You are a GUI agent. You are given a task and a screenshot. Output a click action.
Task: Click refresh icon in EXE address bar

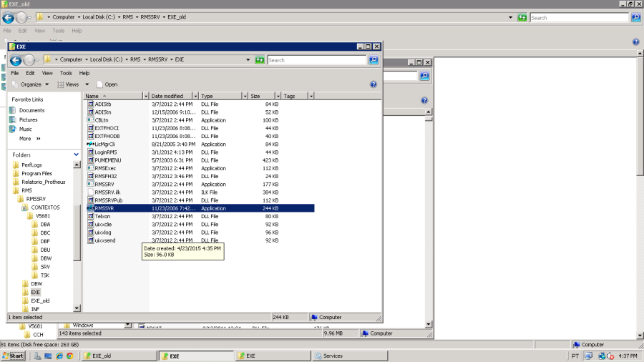260,60
